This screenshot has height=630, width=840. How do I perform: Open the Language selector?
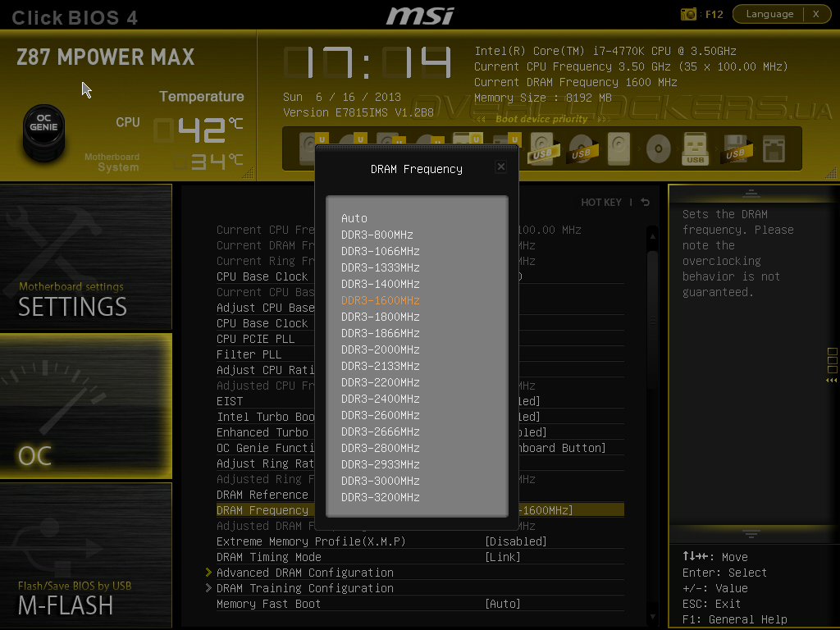[769, 14]
